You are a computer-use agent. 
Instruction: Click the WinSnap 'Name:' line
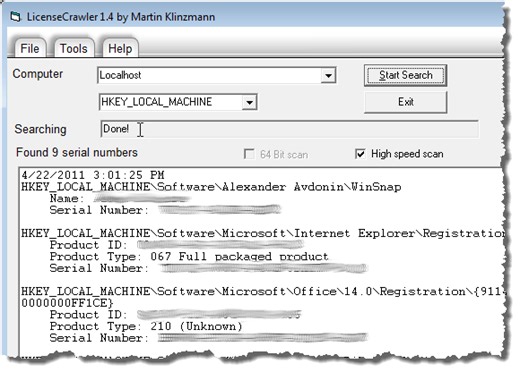coord(119,199)
